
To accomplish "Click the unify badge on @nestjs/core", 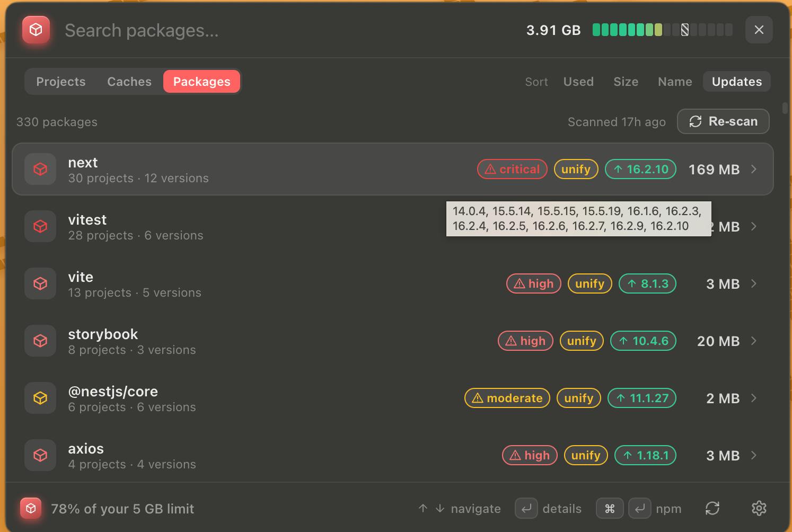I will pos(578,398).
